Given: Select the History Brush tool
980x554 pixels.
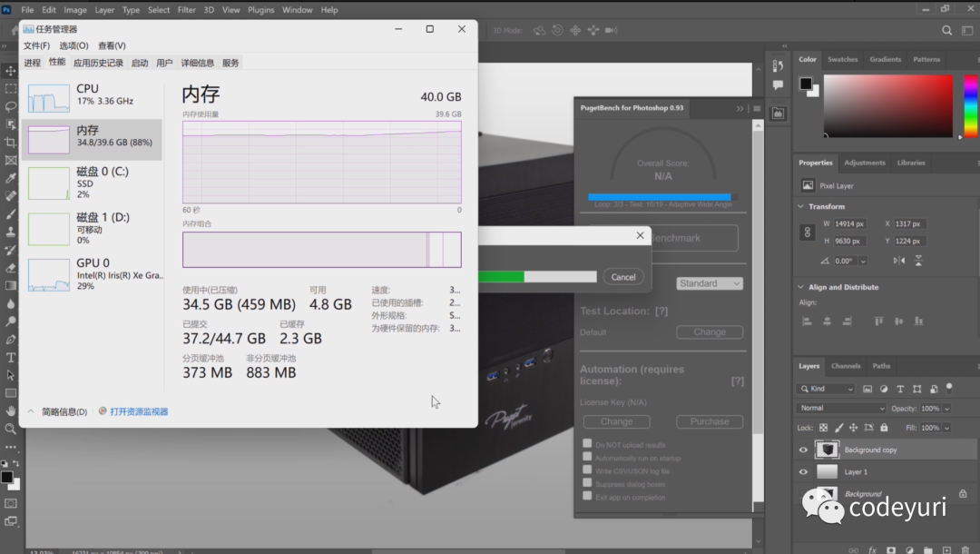Looking at the screenshot, I should pos(11,250).
